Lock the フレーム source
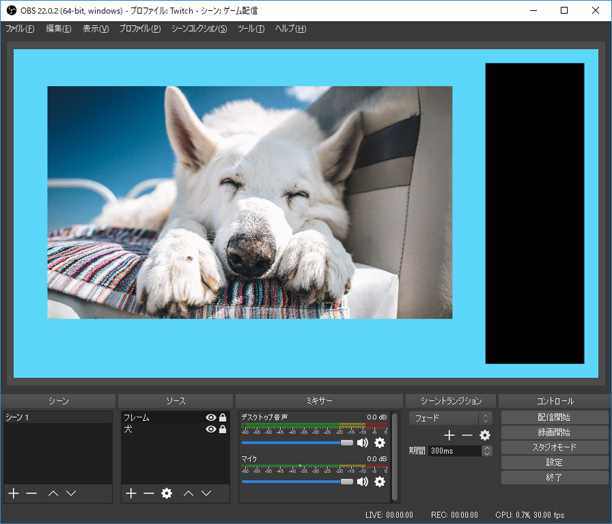 click(222, 417)
